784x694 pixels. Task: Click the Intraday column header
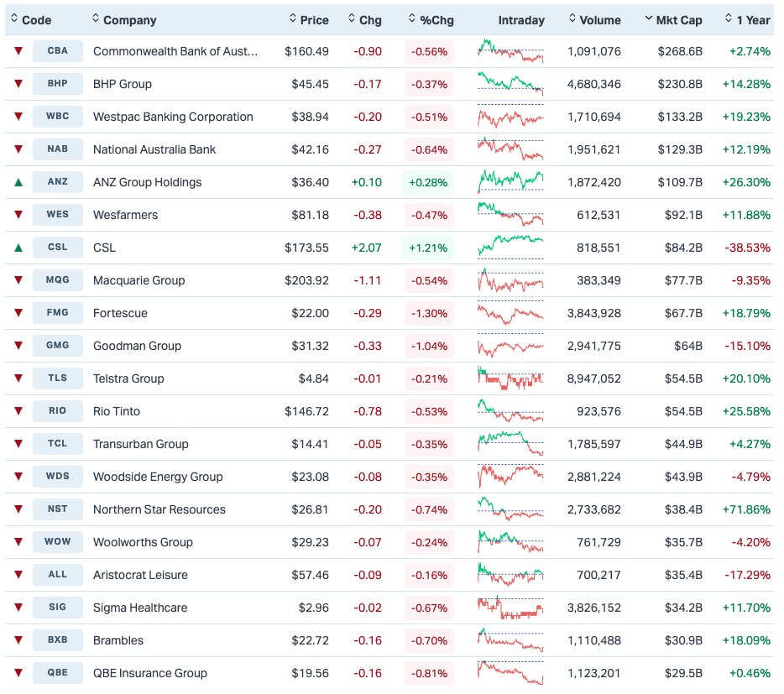tap(521, 20)
